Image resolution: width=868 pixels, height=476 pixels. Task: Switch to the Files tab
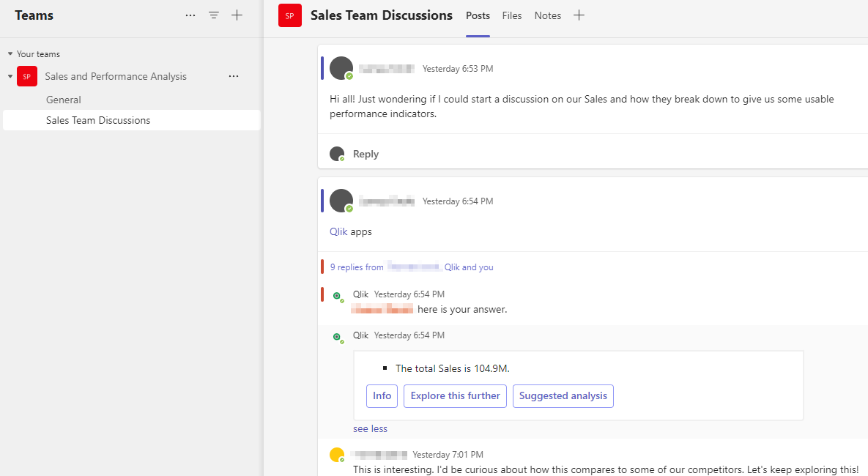tap(512, 15)
